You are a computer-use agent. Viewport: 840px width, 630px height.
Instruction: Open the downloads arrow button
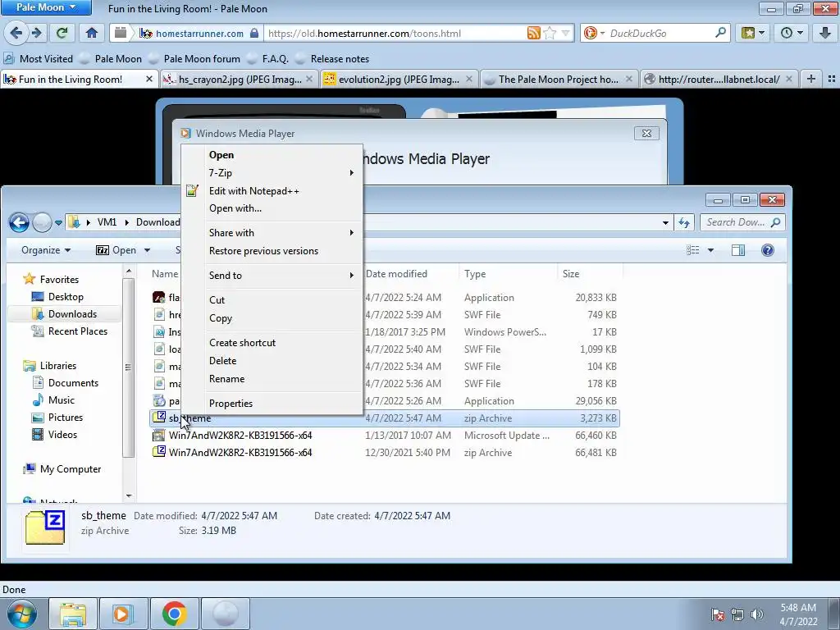point(825,33)
